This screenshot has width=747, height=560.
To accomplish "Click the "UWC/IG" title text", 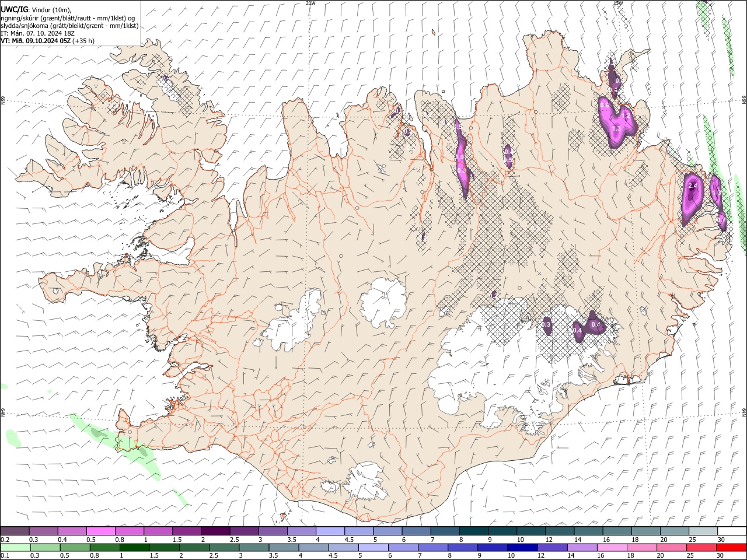I will [13, 9].
